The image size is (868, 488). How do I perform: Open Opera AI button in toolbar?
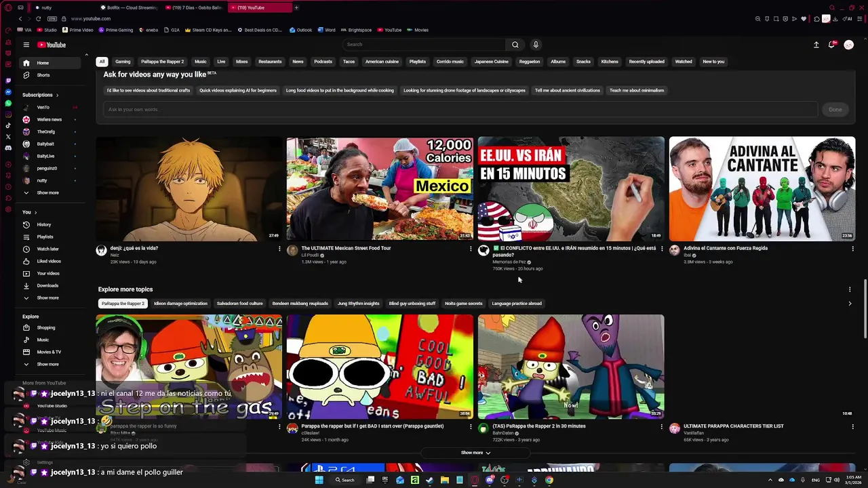[848, 19]
